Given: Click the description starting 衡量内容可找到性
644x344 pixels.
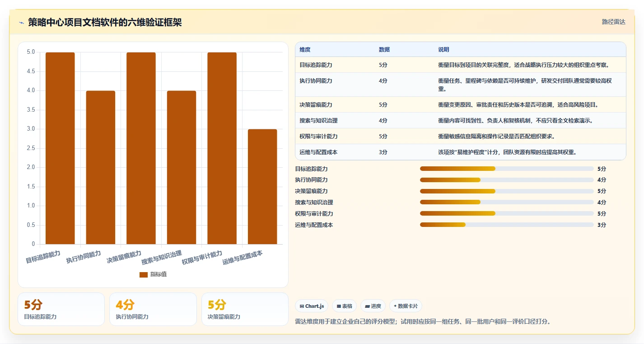Looking at the screenshot, I should tap(515, 121).
